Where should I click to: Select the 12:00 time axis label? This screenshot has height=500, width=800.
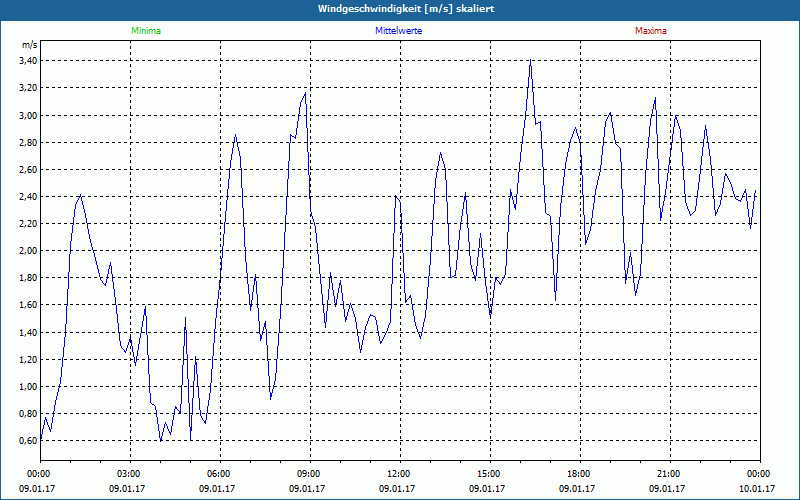point(400,474)
